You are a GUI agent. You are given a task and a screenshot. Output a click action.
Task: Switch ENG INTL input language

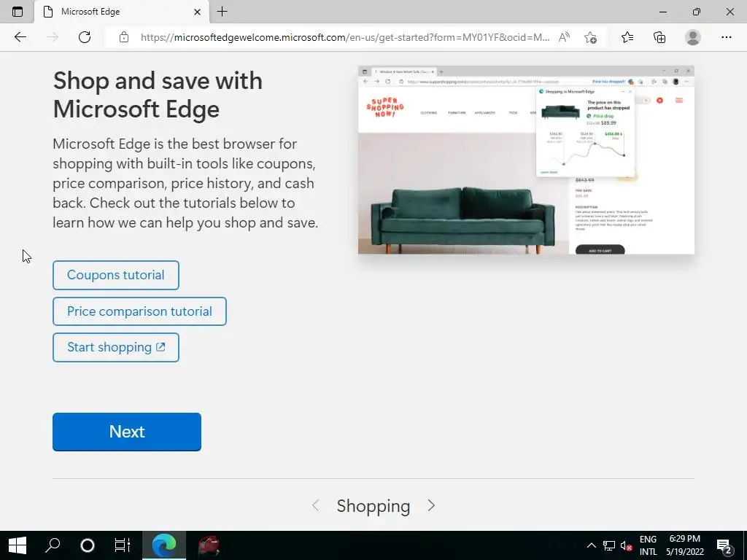(648, 545)
